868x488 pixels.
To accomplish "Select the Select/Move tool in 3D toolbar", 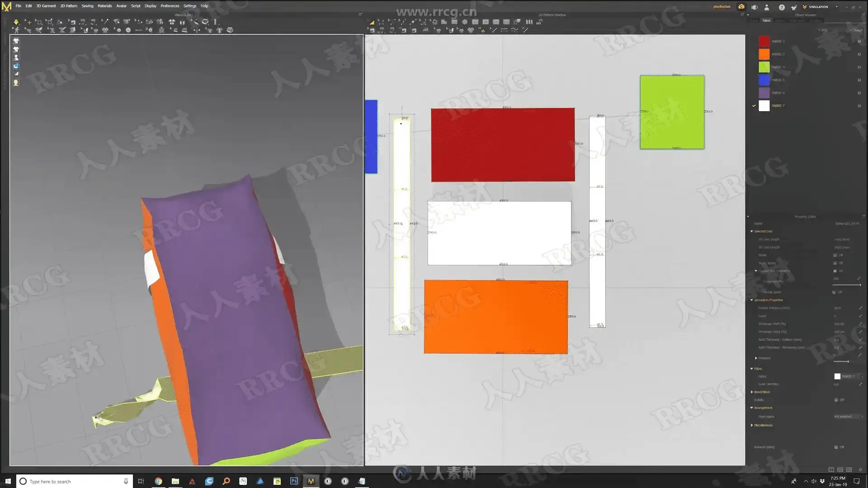I will [28, 22].
